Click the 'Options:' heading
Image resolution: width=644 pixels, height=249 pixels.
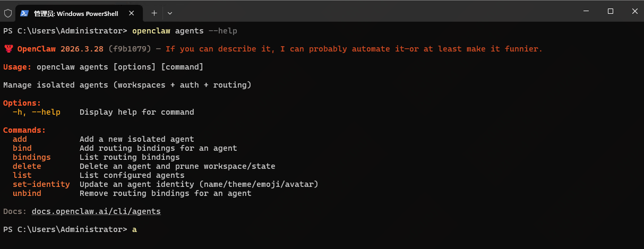(x=22, y=103)
